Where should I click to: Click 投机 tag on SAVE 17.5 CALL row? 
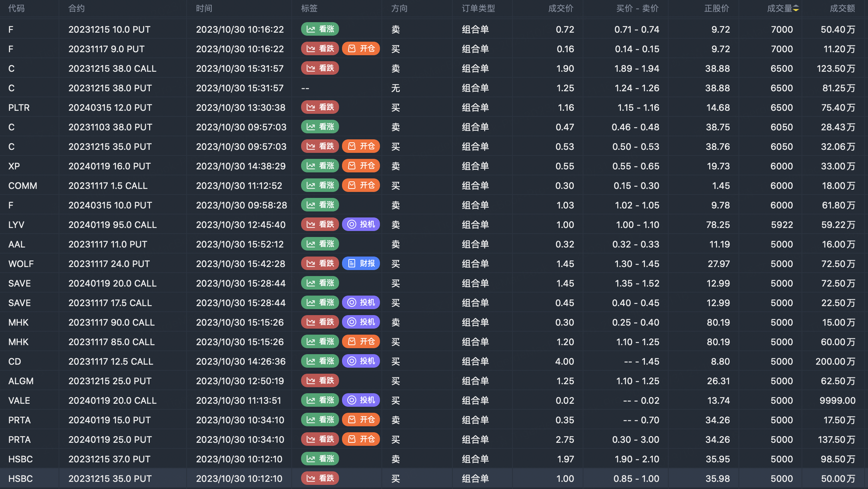[361, 303]
